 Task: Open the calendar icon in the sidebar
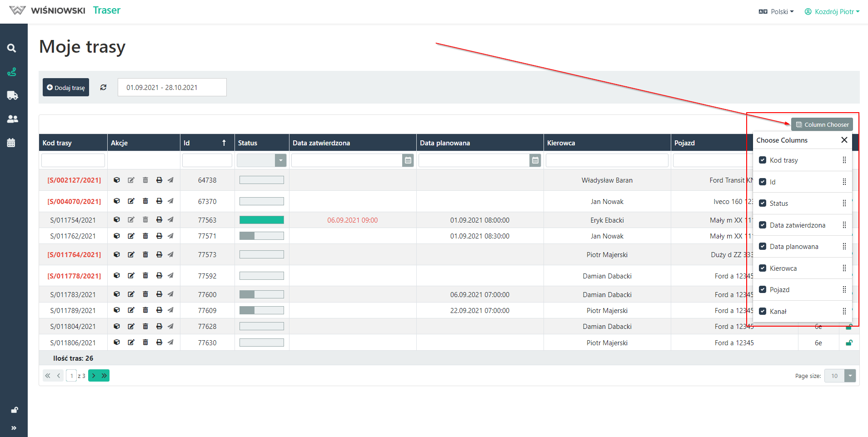pyautogui.click(x=11, y=143)
